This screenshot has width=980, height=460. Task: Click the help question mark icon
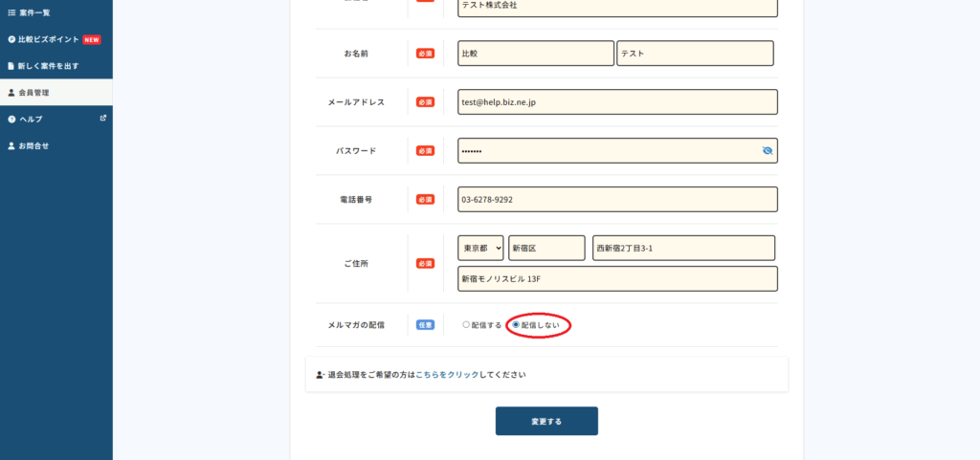click(11, 120)
